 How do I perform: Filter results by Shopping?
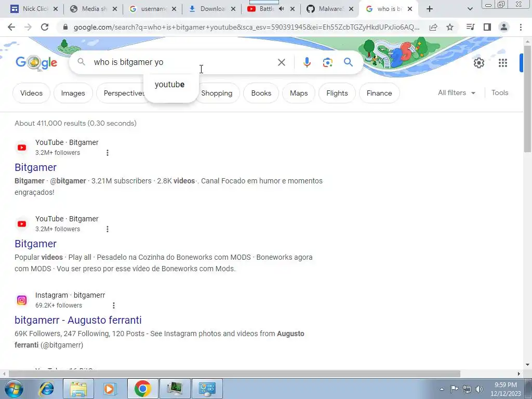(x=217, y=93)
